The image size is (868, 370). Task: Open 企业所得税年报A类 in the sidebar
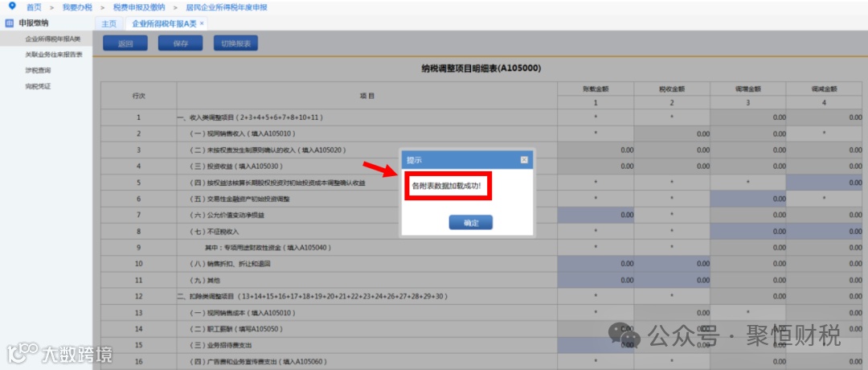point(53,39)
